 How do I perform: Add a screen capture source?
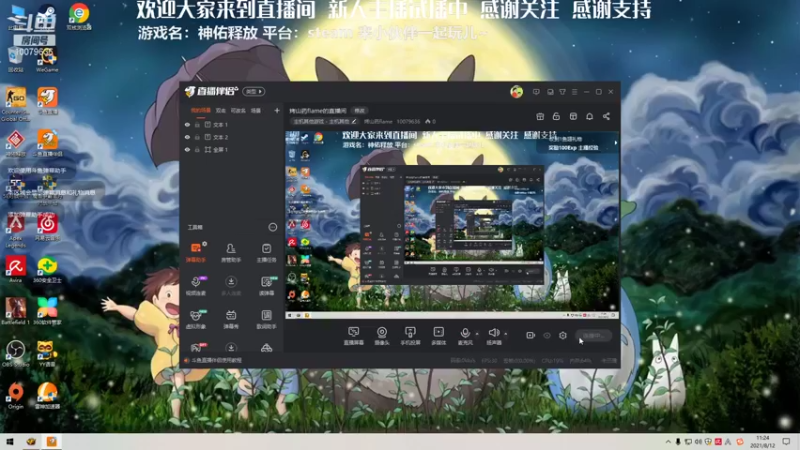[353, 336]
